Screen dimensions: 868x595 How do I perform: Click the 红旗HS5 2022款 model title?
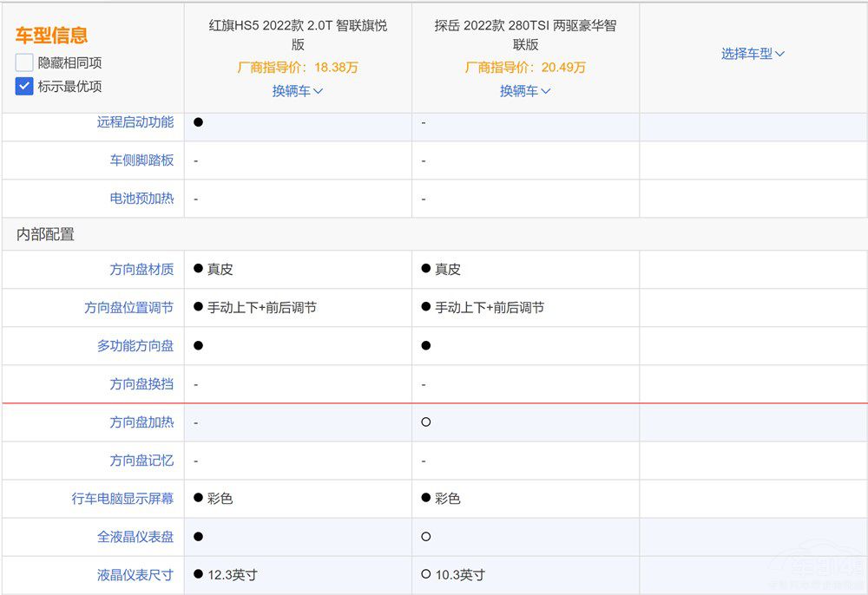(x=298, y=35)
